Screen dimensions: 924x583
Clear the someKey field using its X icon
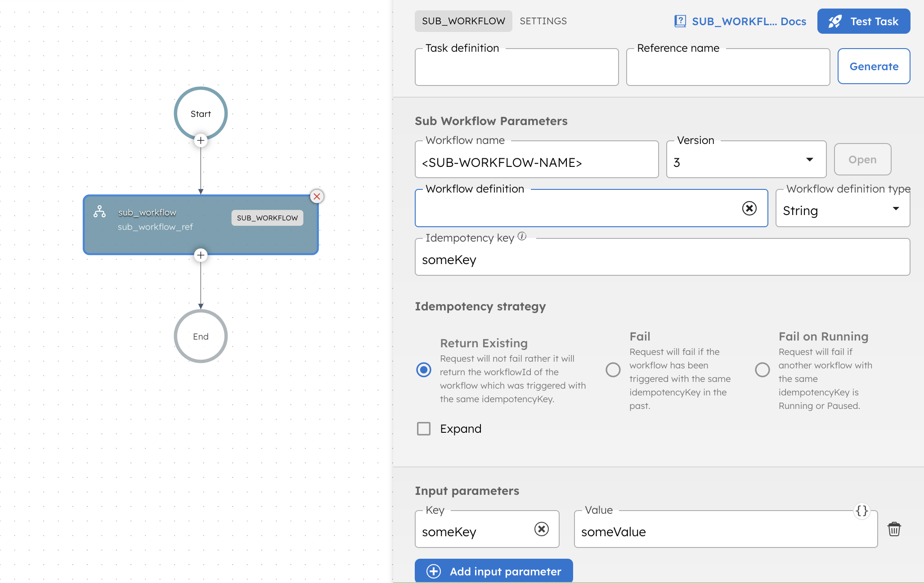[541, 529]
